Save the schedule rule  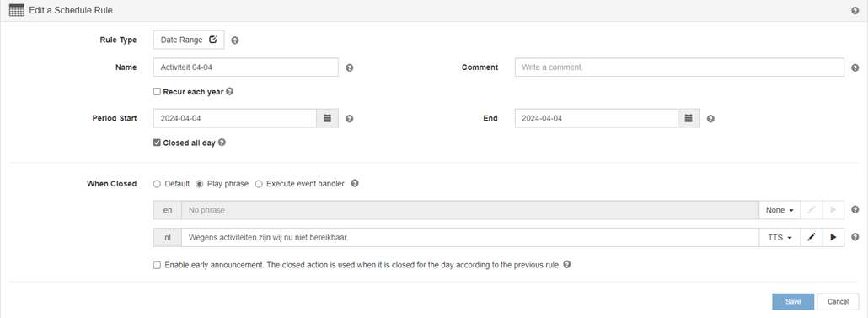point(793,301)
